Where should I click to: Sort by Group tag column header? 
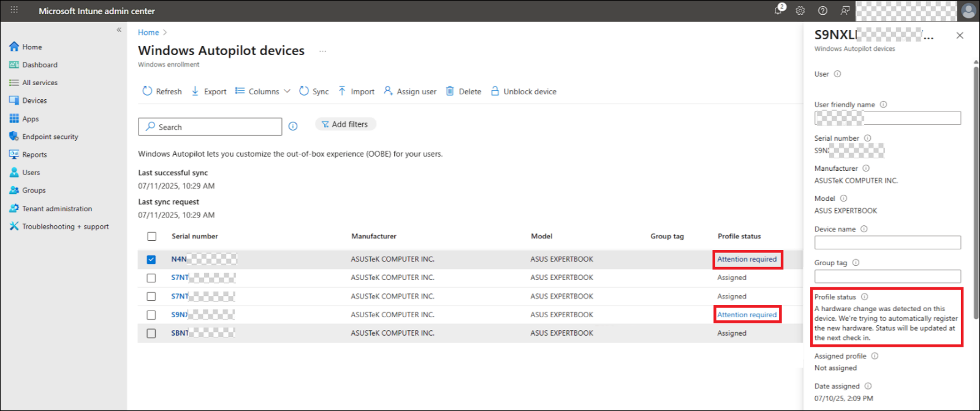click(x=667, y=236)
